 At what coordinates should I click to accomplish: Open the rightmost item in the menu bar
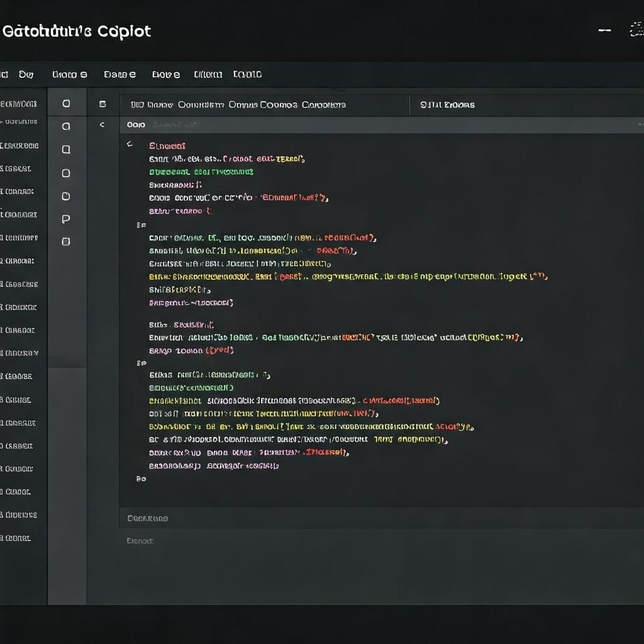click(247, 74)
